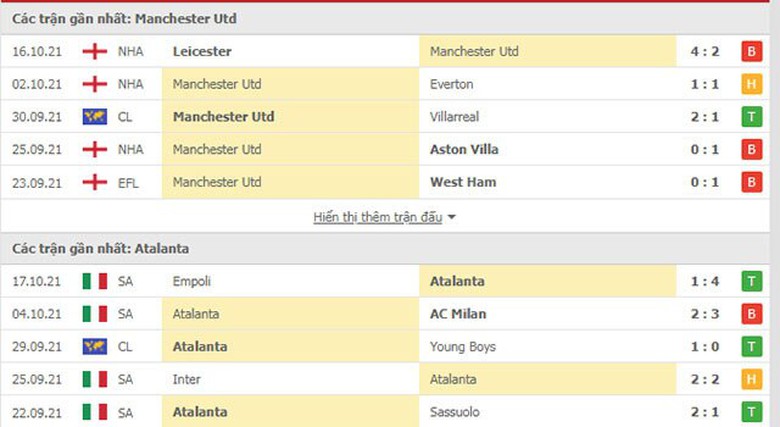Select the West Ham team name

click(x=463, y=182)
